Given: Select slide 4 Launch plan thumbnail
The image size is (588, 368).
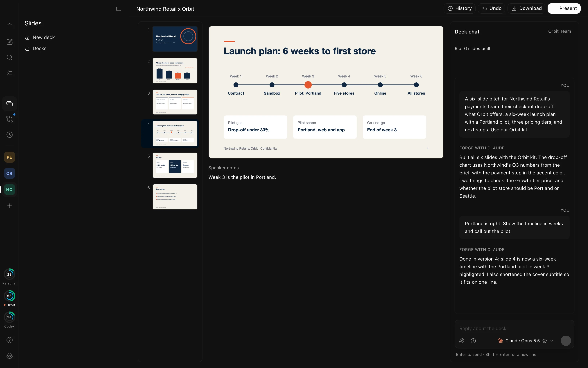Looking at the screenshot, I should [175, 134].
